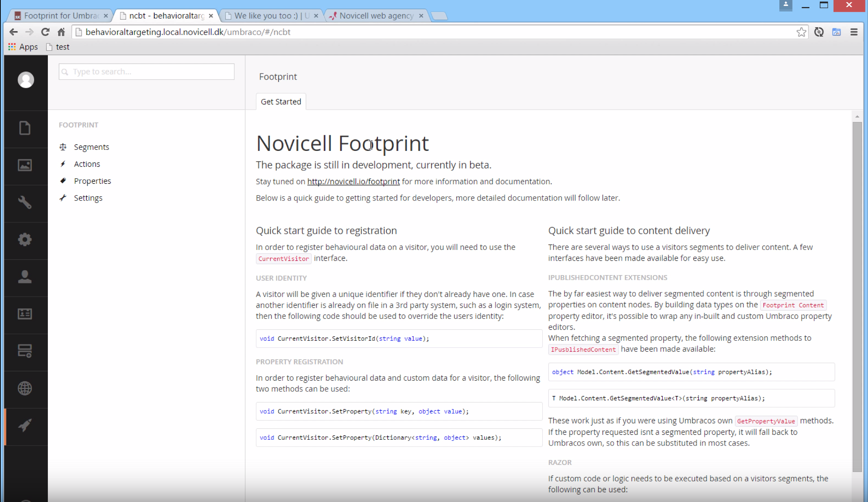Click the FOOTPRINT tree section header
Screen dimensions: 868x502
[79, 125]
